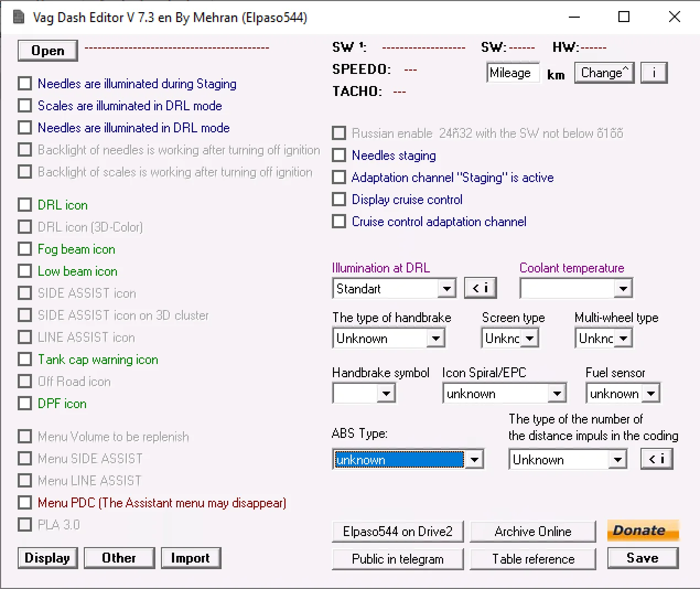Enable Menu PDC checkbox
Viewport: 700px width, 589px height.
pos(25,503)
